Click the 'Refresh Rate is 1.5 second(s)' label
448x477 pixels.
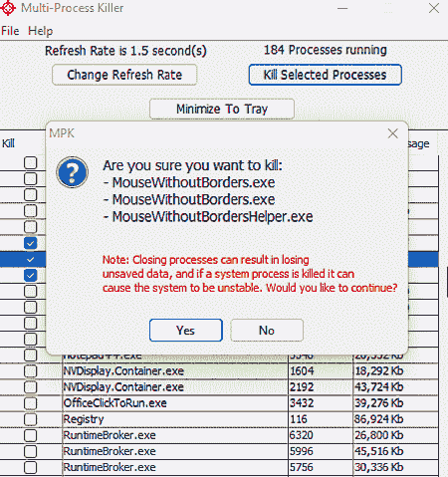125,51
